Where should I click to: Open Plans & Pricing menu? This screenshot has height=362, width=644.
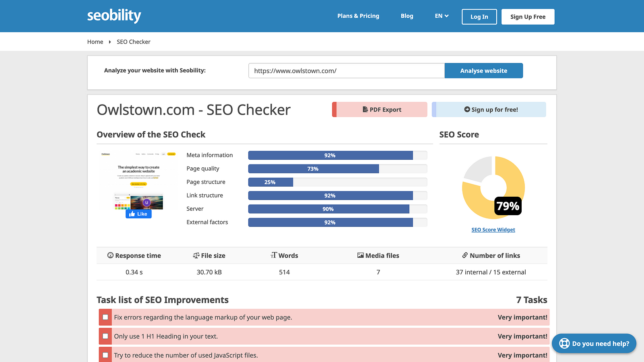click(358, 16)
